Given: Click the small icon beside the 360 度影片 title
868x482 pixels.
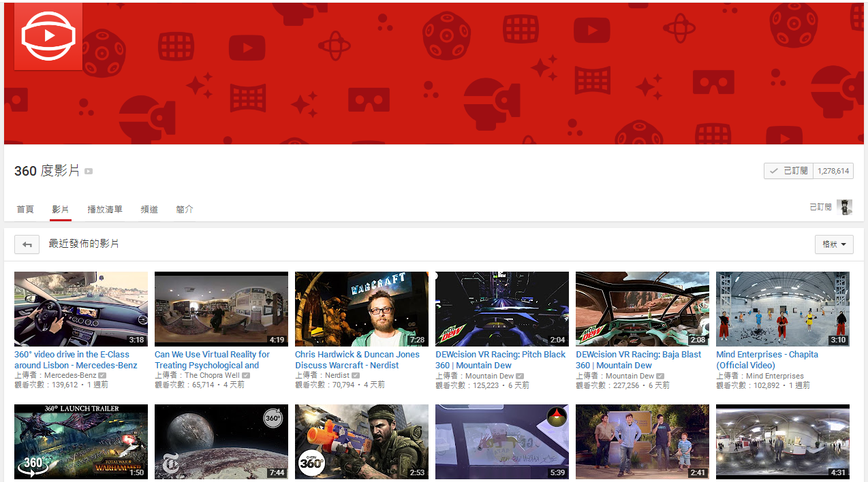Looking at the screenshot, I should click(89, 172).
